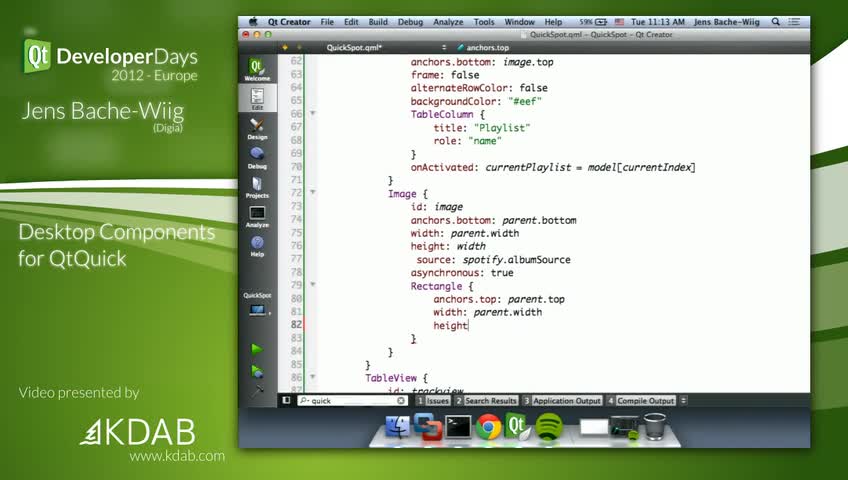Image resolution: width=848 pixels, height=480 pixels.
Task: Build project with hammer icon
Action: coord(257,389)
